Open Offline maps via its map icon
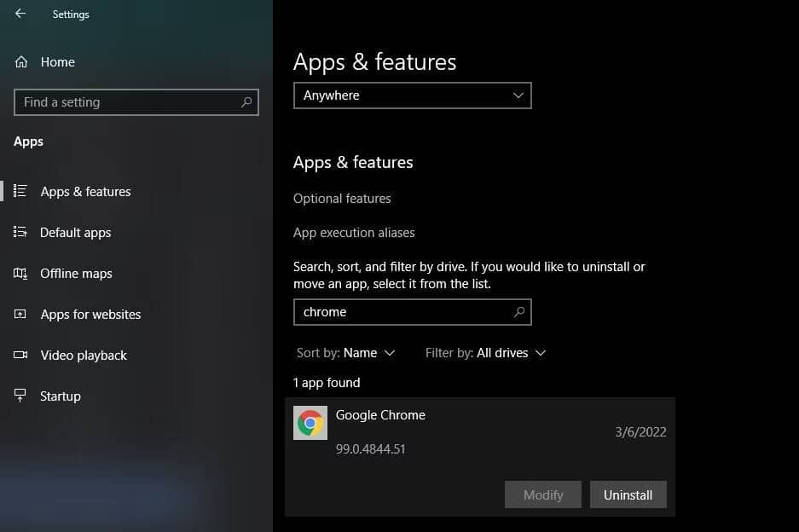 tap(20, 273)
